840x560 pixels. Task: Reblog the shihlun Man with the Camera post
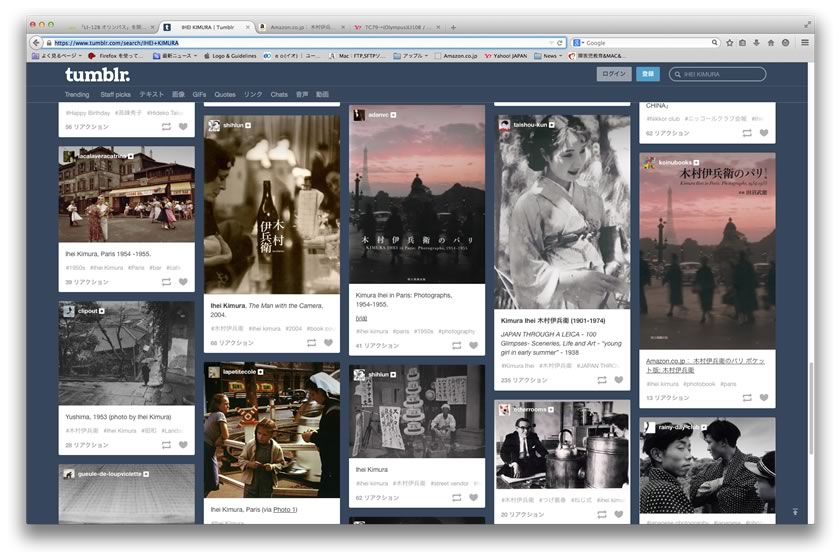point(311,343)
